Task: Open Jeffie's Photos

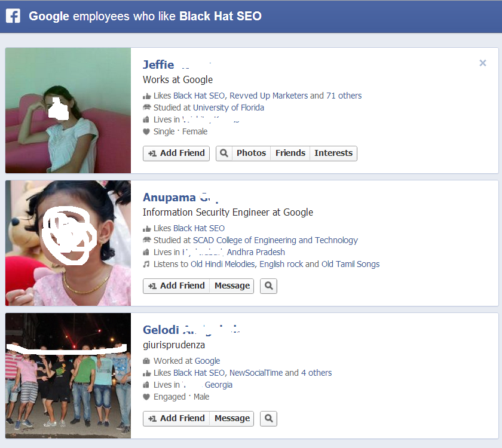Action: [252, 154]
